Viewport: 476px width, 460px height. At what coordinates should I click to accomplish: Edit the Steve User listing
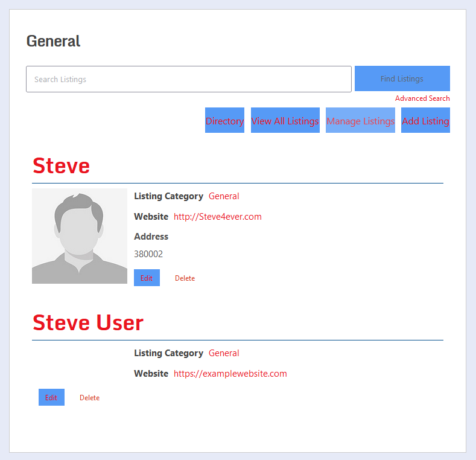[51, 397]
